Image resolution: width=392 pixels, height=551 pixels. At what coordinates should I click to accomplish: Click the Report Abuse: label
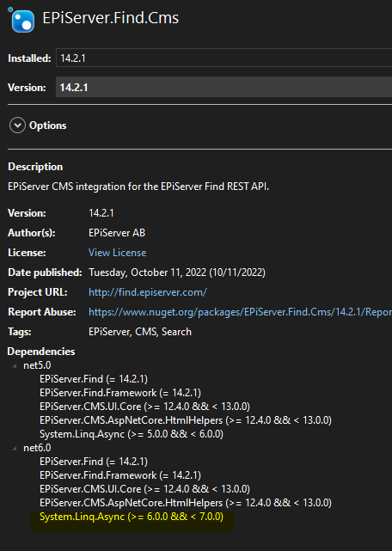[42, 312]
